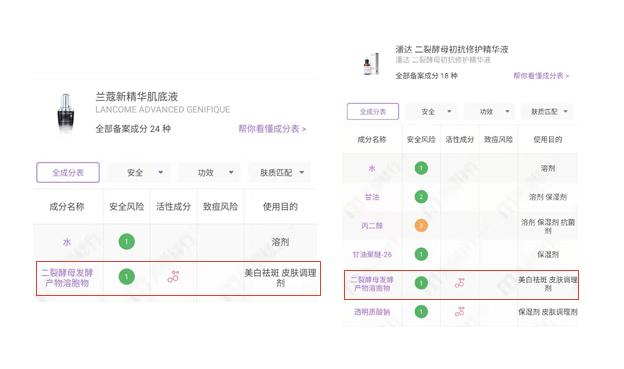This screenshot has width=624, height=369.
Task: Open 安全 dropdown in 潘达 panel
Action: (431, 111)
